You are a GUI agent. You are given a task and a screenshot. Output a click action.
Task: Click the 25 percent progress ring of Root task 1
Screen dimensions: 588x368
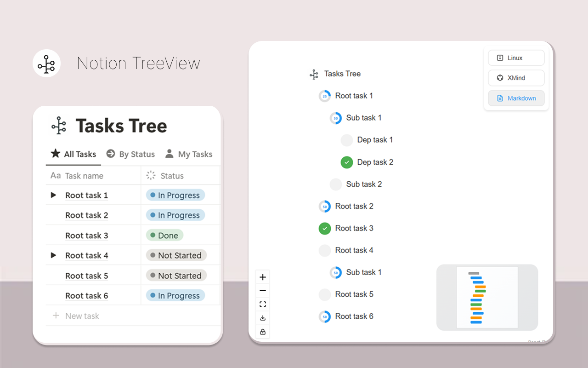pos(325,96)
